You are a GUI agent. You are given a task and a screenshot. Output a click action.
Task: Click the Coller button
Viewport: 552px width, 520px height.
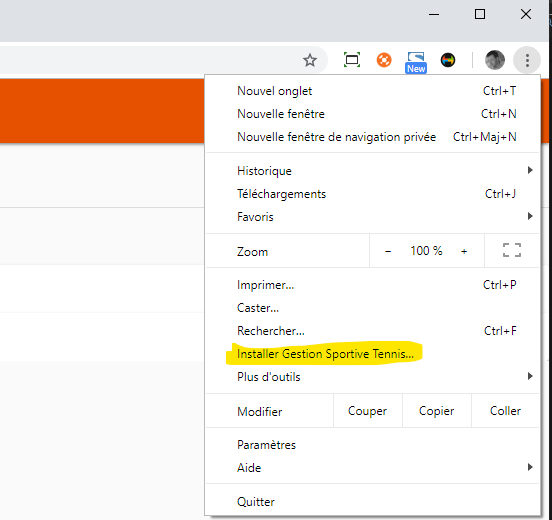[x=505, y=411]
